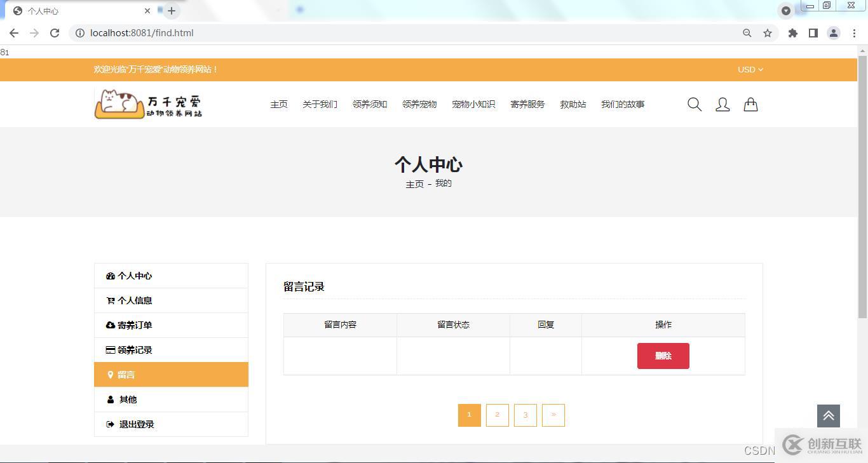Open the browser extensions puzzle icon
The image size is (868, 463).
[x=792, y=33]
